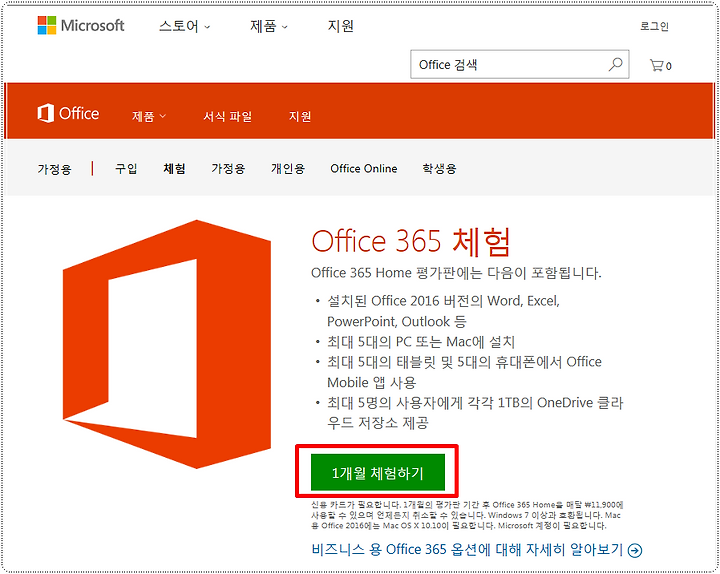Image resolution: width=720 pixels, height=574 pixels.
Task: Select the Office Online tab
Action: pos(364,169)
